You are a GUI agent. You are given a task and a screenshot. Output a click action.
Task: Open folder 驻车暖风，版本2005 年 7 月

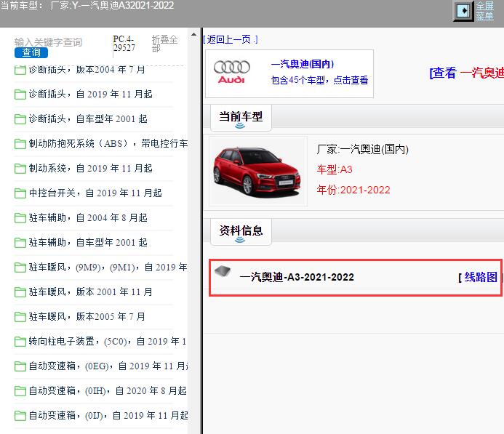tap(87, 317)
